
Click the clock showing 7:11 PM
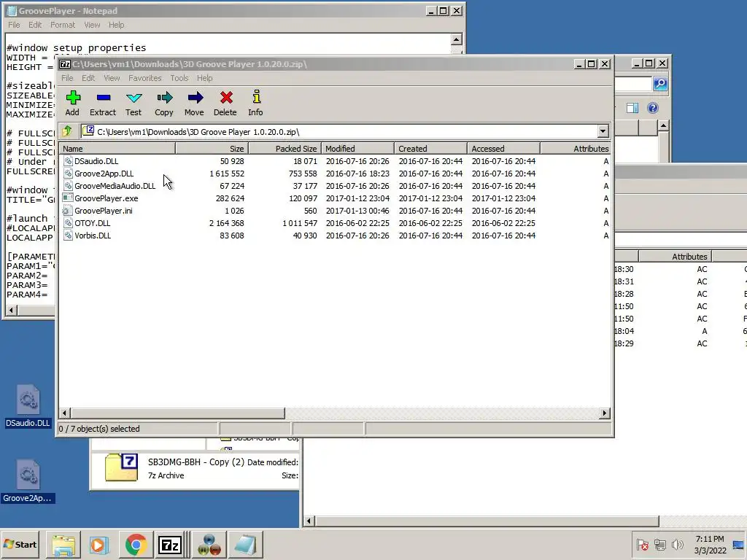pyautogui.click(x=709, y=539)
